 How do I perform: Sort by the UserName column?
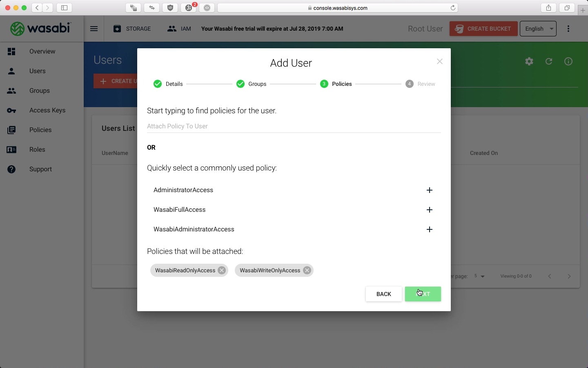coord(115,153)
